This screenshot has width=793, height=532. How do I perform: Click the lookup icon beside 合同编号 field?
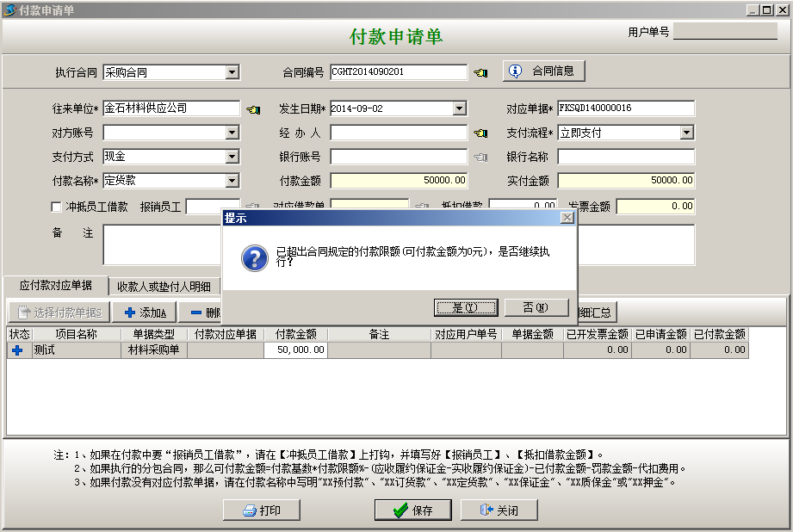coord(480,72)
